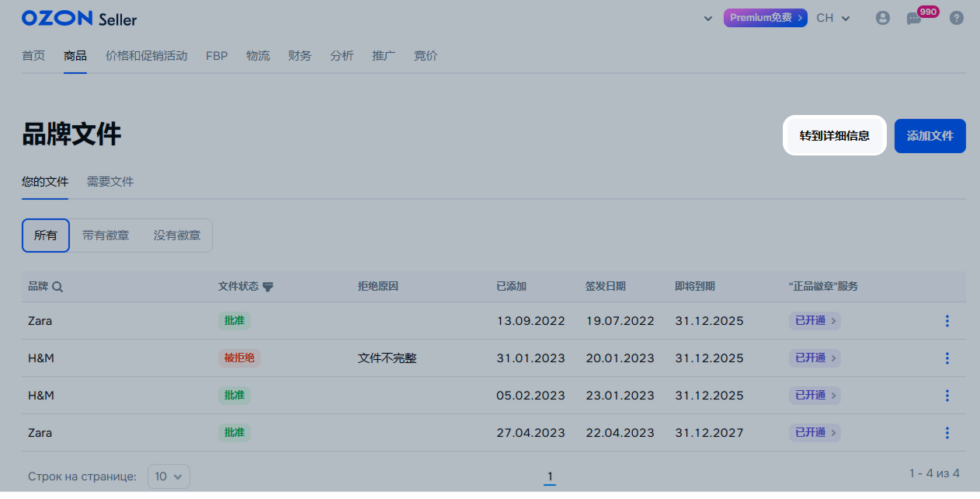Click the H&M brand name in rejected row
Image resolution: width=980 pixels, height=499 pixels.
[41, 358]
